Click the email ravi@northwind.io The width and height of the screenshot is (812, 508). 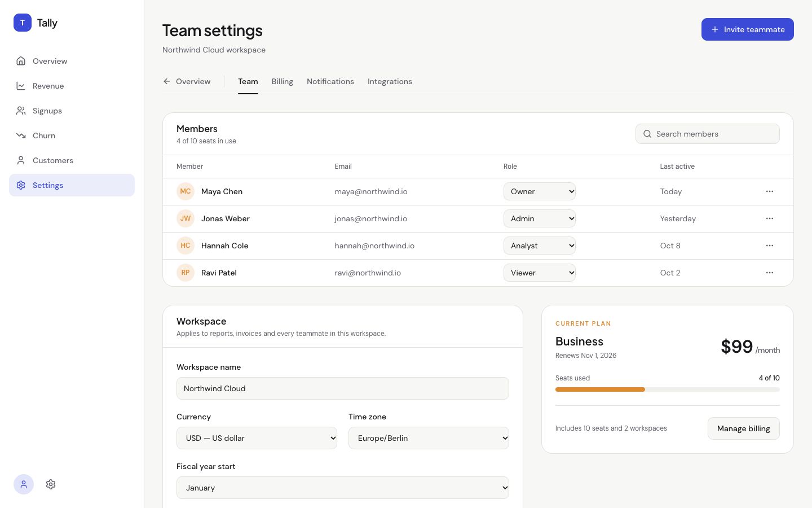tap(368, 273)
